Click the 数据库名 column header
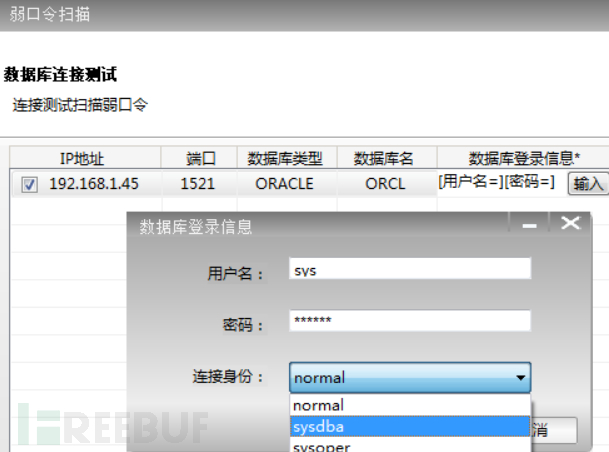The height and width of the screenshot is (452, 609). pyautogui.click(x=387, y=158)
